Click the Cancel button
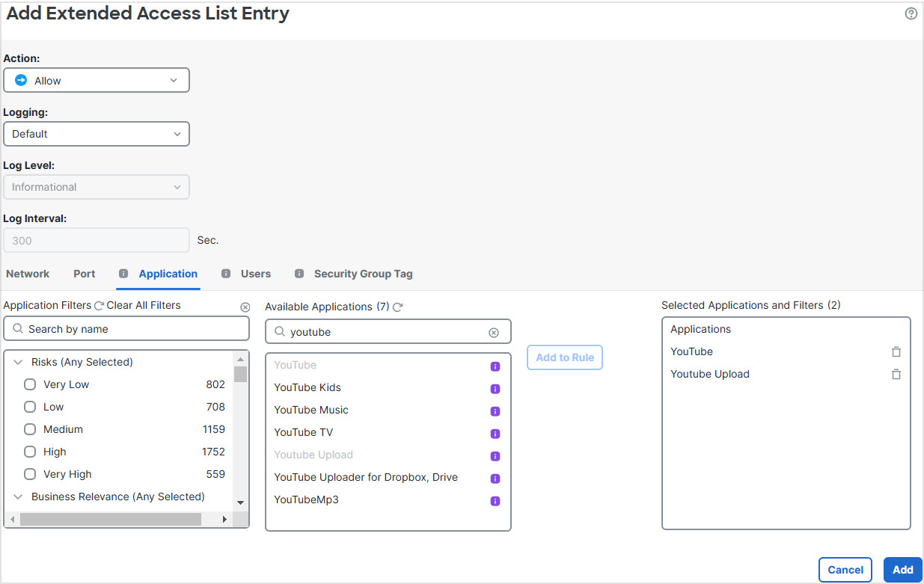The width and height of the screenshot is (924, 584). (x=845, y=569)
